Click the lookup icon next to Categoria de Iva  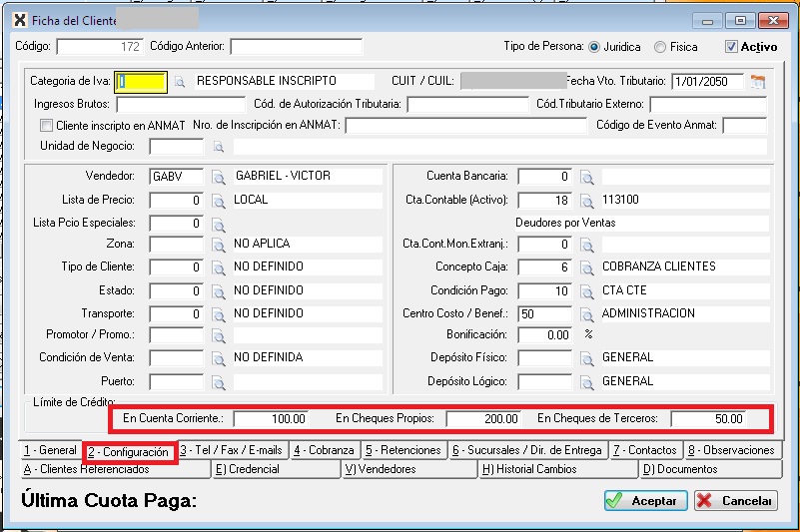tap(180, 82)
